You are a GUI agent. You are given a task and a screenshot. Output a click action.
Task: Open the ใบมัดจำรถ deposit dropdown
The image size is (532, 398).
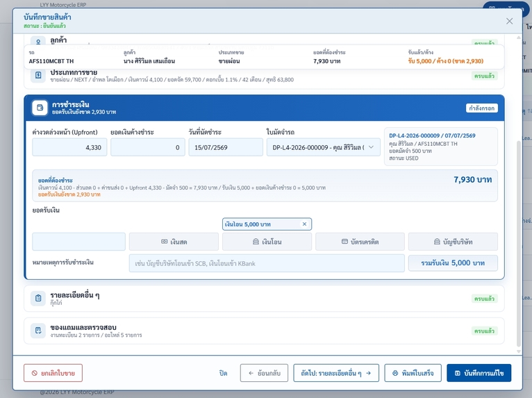(x=324, y=147)
